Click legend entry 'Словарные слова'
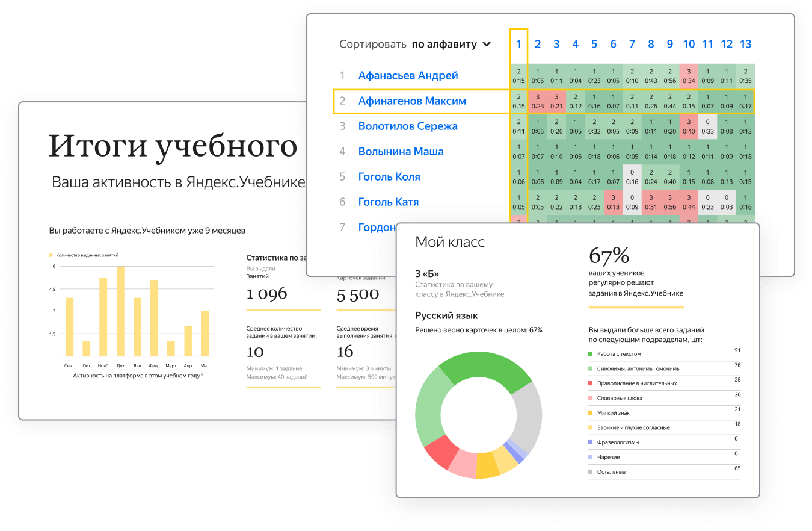This screenshot has height=531, width=812. (620, 399)
